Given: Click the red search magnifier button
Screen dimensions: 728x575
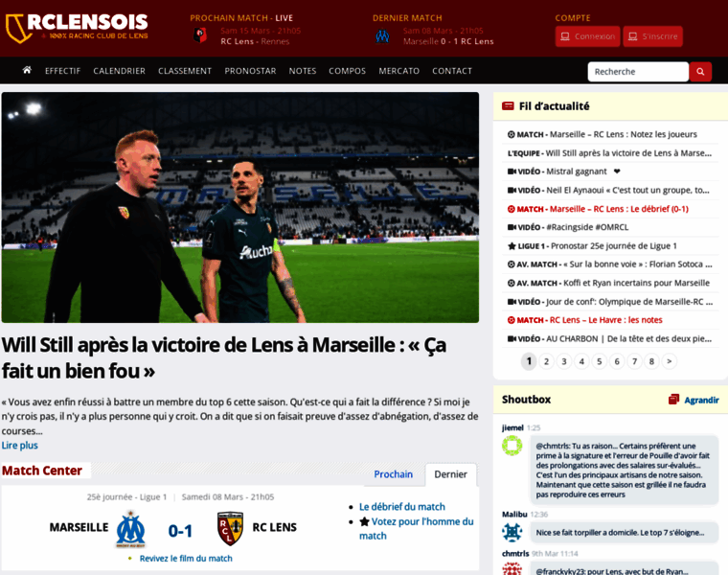Looking at the screenshot, I should tap(700, 72).
